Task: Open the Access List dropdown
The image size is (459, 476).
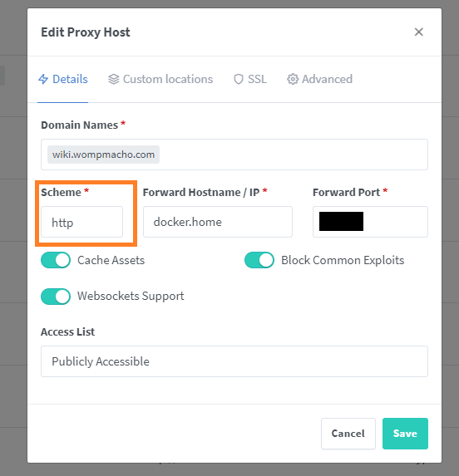Action: 234,361
